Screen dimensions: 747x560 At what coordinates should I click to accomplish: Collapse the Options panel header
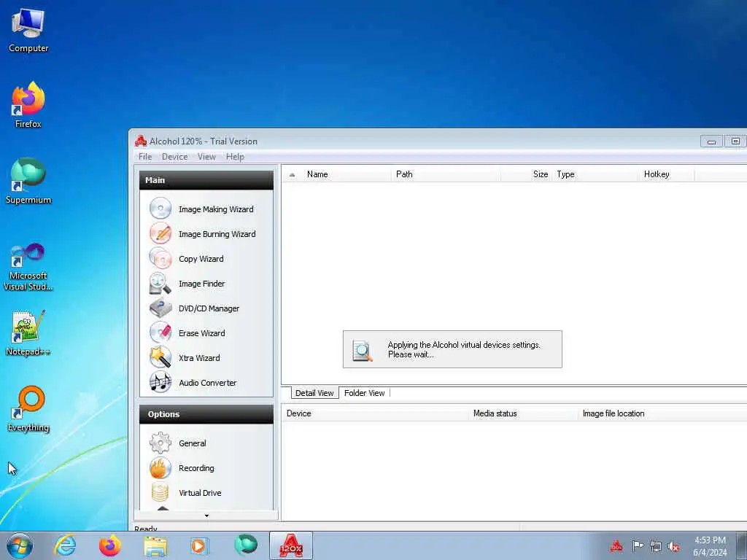(x=206, y=414)
